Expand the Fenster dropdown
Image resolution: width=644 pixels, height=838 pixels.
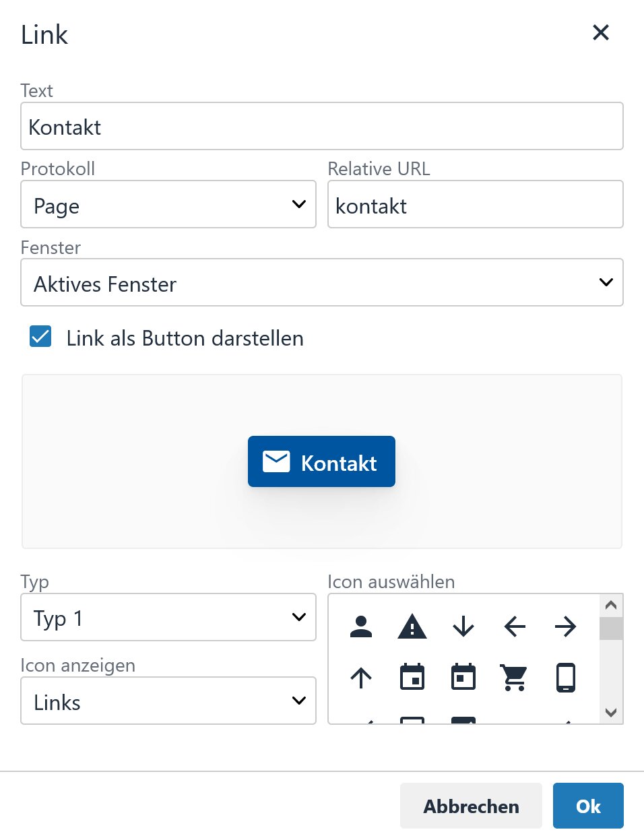322,283
